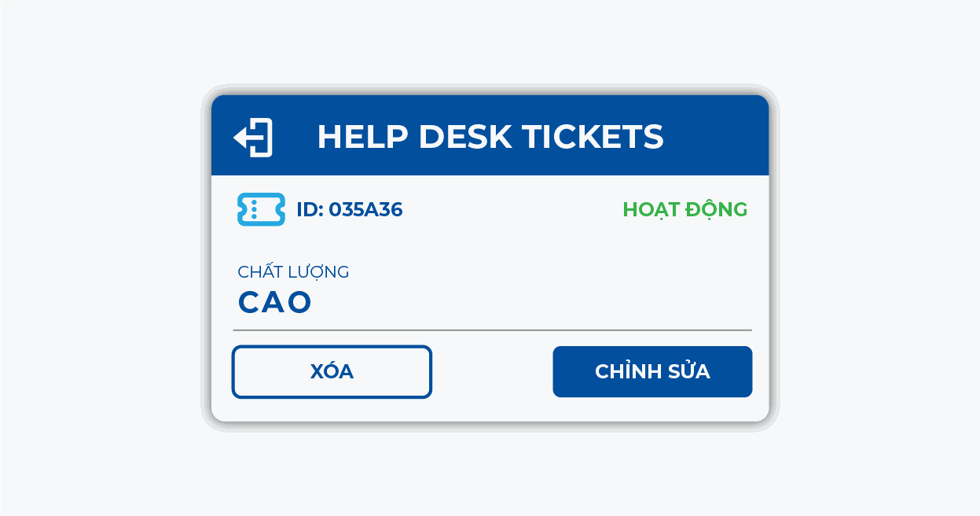Click the exit arrow icon in header
Screen dimensions: 980x516
tap(253, 138)
